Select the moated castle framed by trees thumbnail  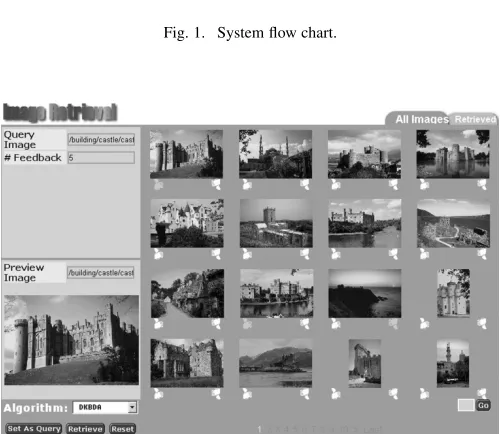[x=453, y=154]
